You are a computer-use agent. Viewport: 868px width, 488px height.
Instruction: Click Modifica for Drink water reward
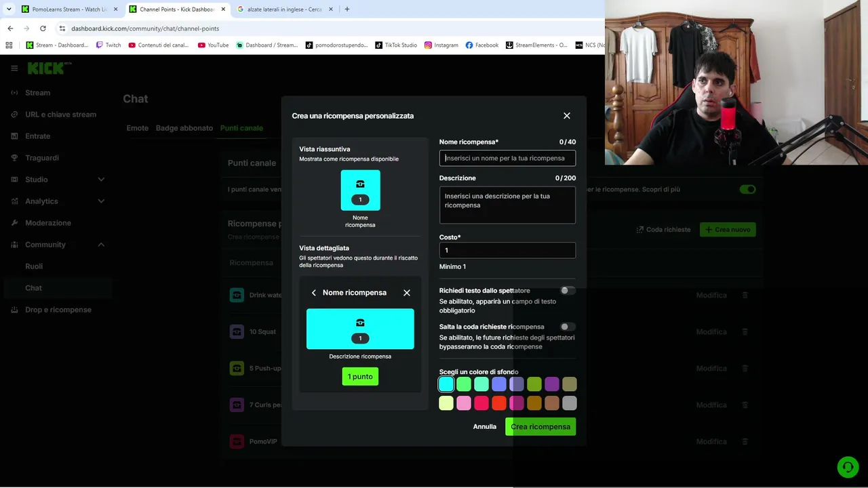711,296
